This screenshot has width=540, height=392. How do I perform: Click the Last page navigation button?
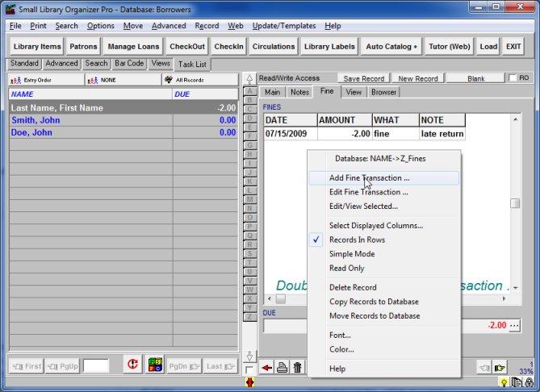tap(220, 366)
